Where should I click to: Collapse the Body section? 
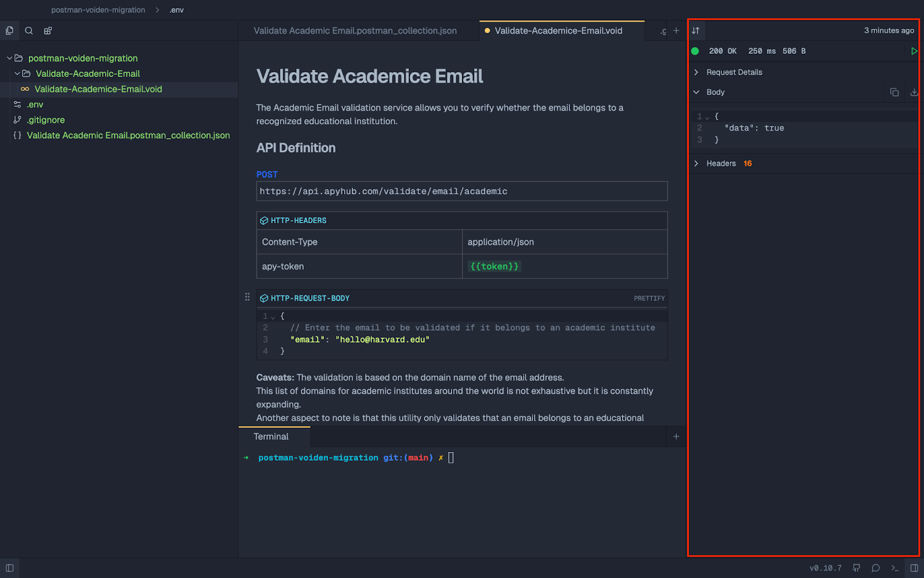[696, 92]
